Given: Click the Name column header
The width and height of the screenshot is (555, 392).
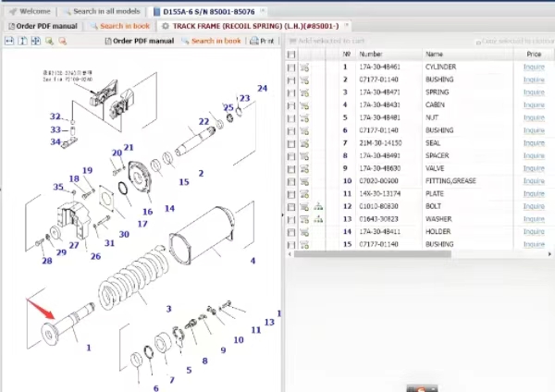Looking at the screenshot, I should coord(467,55).
